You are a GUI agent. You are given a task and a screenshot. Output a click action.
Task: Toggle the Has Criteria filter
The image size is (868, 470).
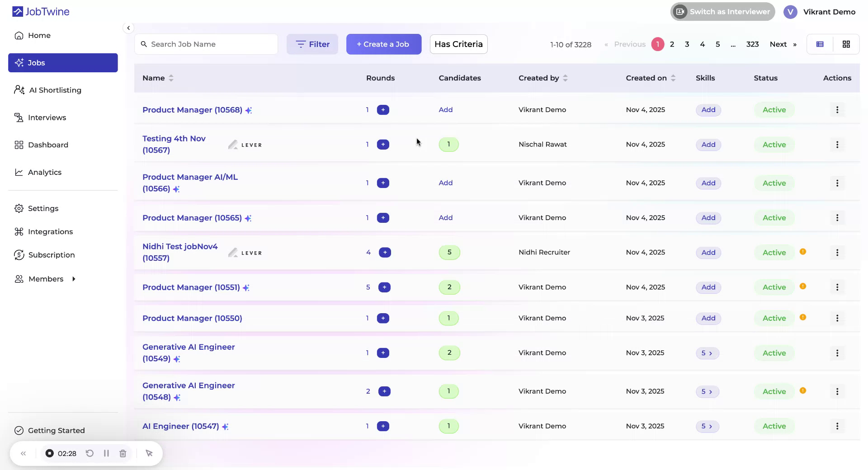pos(458,44)
